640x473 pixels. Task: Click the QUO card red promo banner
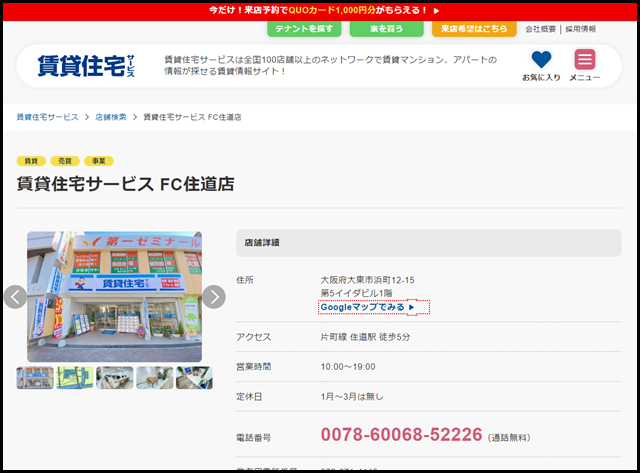point(320,11)
